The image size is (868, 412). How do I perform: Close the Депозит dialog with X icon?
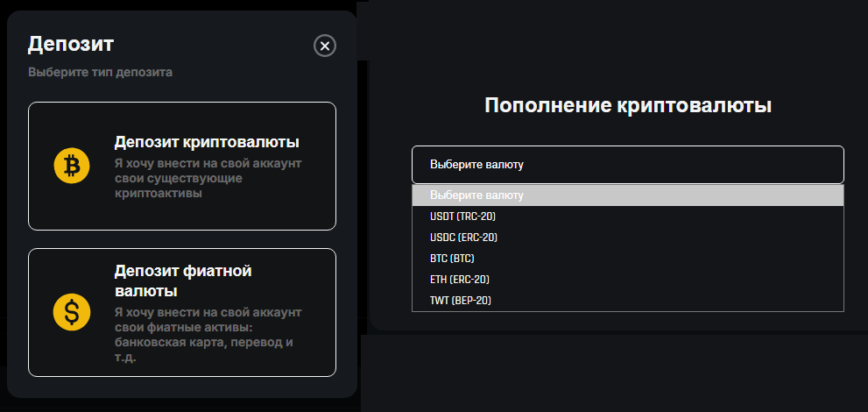(325, 46)
